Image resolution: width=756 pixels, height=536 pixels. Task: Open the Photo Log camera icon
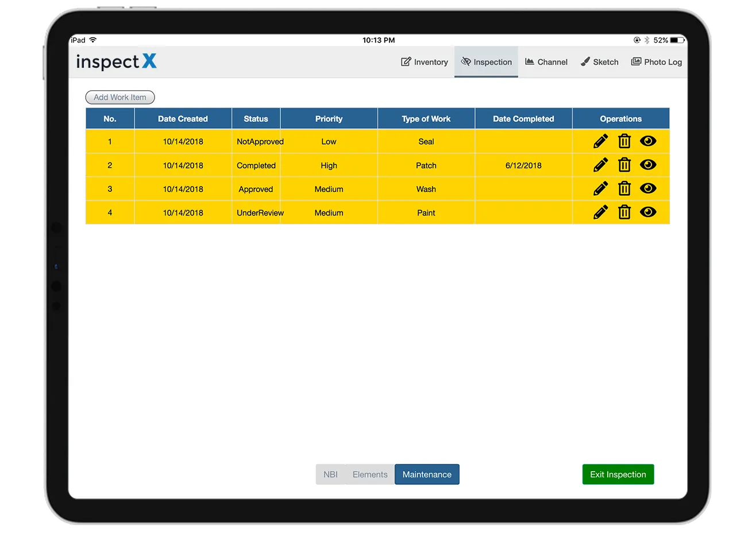(x=635, y=61)
